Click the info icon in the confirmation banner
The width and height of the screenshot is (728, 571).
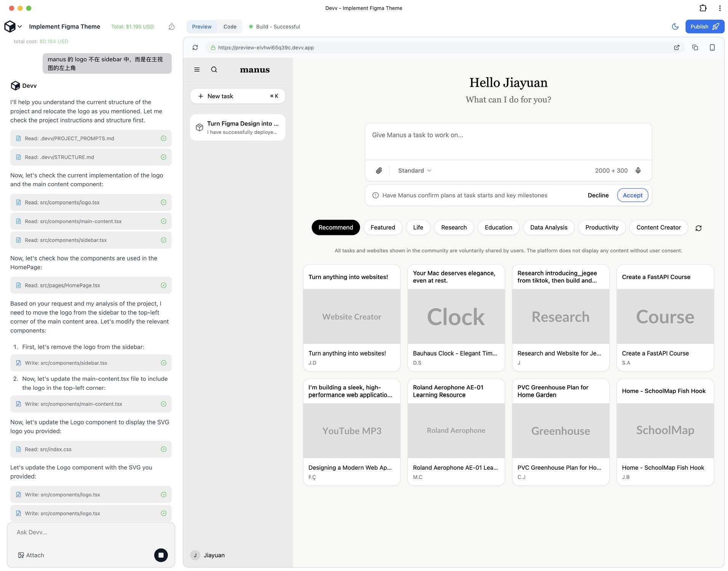pyautogui.click(x=375, y=195)
